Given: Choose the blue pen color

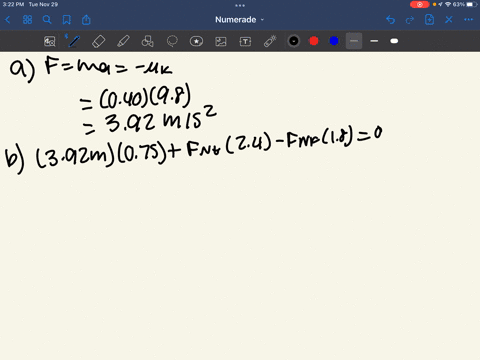Looking at the screenshot, I should pyautogui.click(x=334, y=41).
